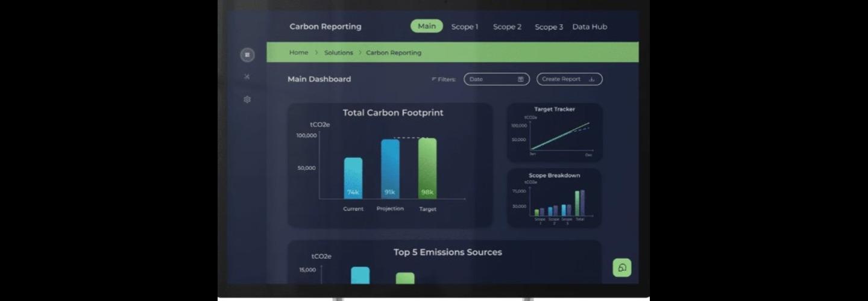This screenshot has width=868, height=301.
Task: Go to the Data Hub tab
Action: click(x=590, y=27)
